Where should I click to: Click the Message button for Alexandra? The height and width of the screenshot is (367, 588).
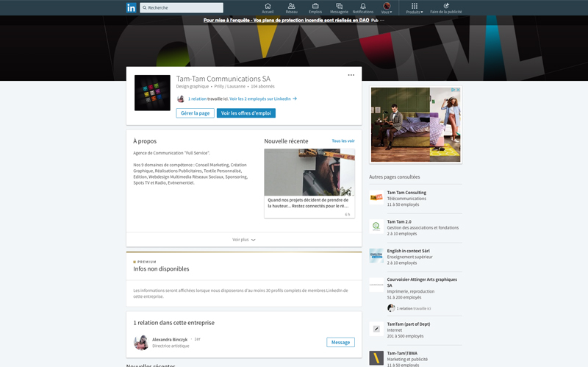coord(340,342)
